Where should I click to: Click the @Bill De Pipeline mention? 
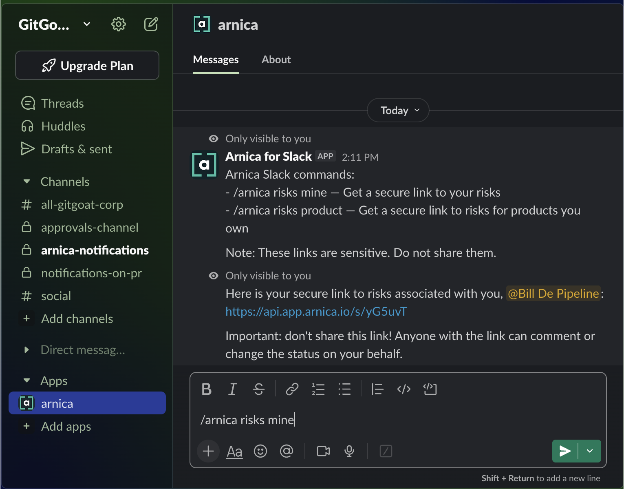(x=553, y=294)
